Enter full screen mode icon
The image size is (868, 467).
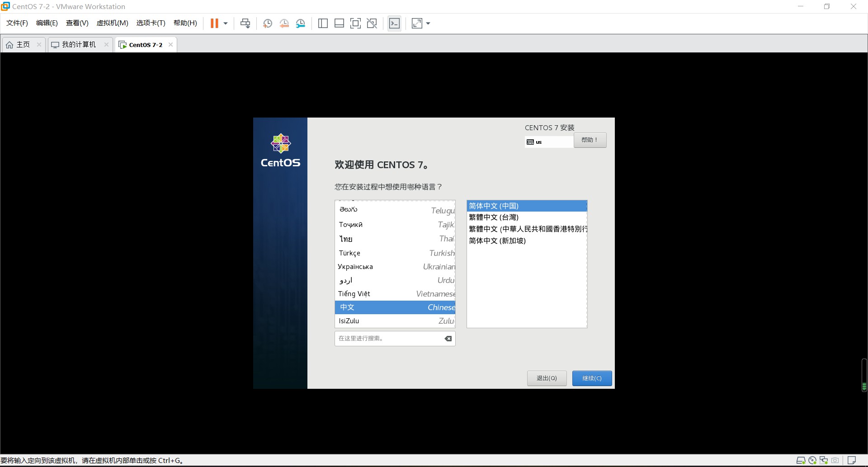pos(356,24)
